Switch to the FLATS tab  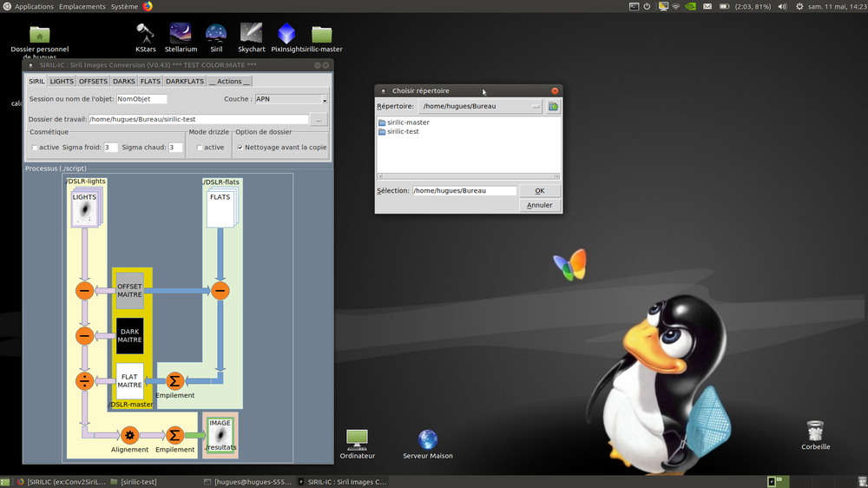pos(150,82)
